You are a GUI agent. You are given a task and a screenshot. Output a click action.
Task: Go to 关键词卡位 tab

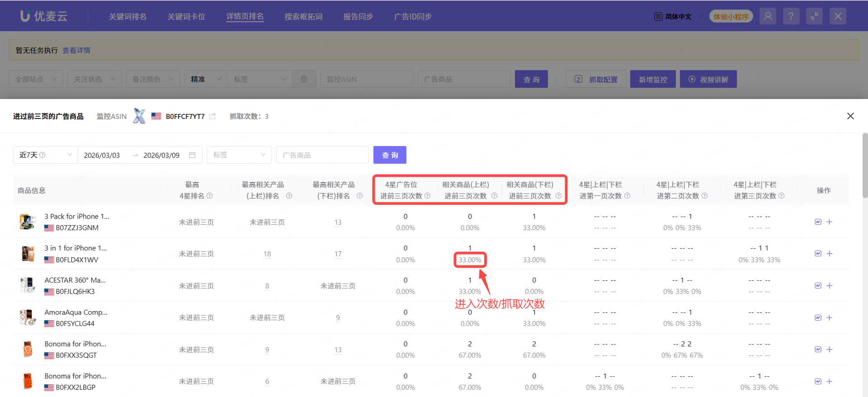click(186, 17)
